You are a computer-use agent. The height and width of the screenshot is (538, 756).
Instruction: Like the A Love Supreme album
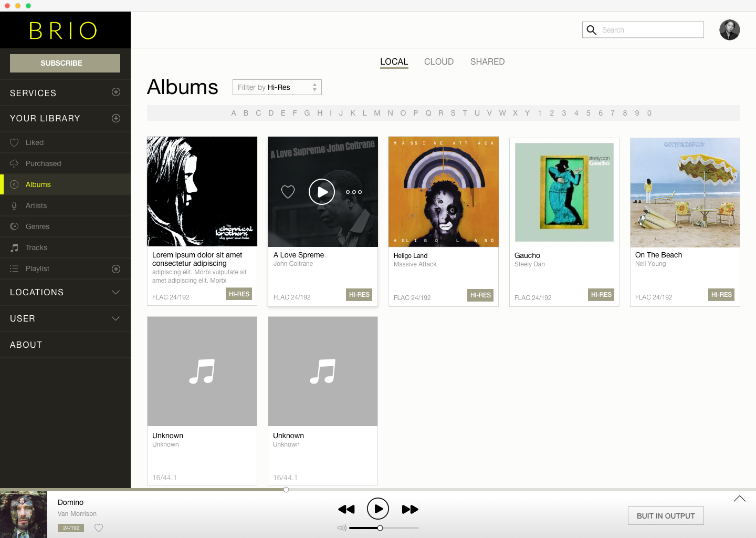[288, 192]
